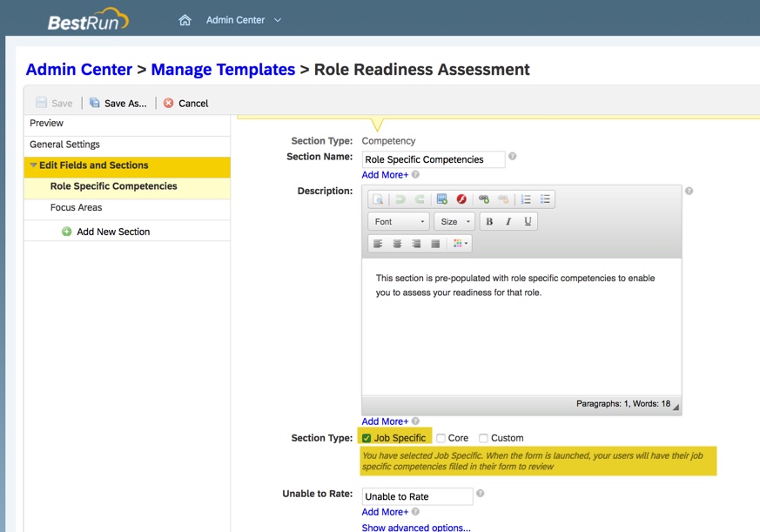Enable the Core section type checkbox
Image resolution: width=760 pixels, height=532 pixels.
441,438
